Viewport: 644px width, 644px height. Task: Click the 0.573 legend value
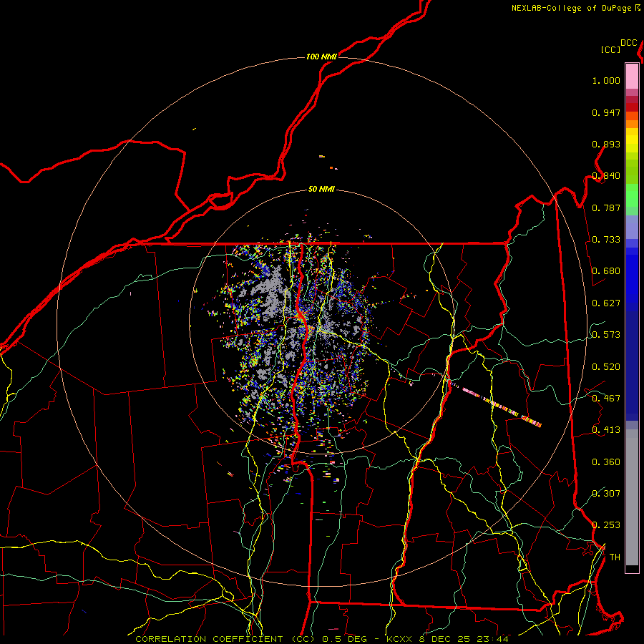[x=606, y=335]
